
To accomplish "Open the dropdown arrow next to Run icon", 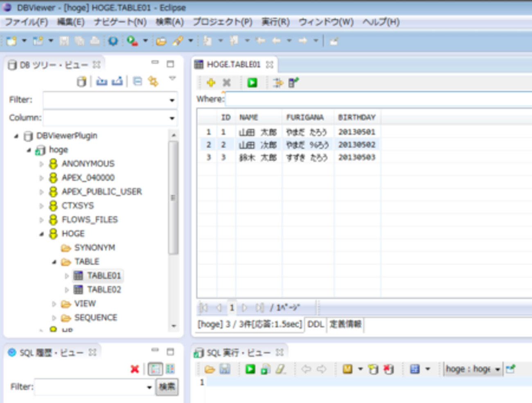I will (145, 41).
